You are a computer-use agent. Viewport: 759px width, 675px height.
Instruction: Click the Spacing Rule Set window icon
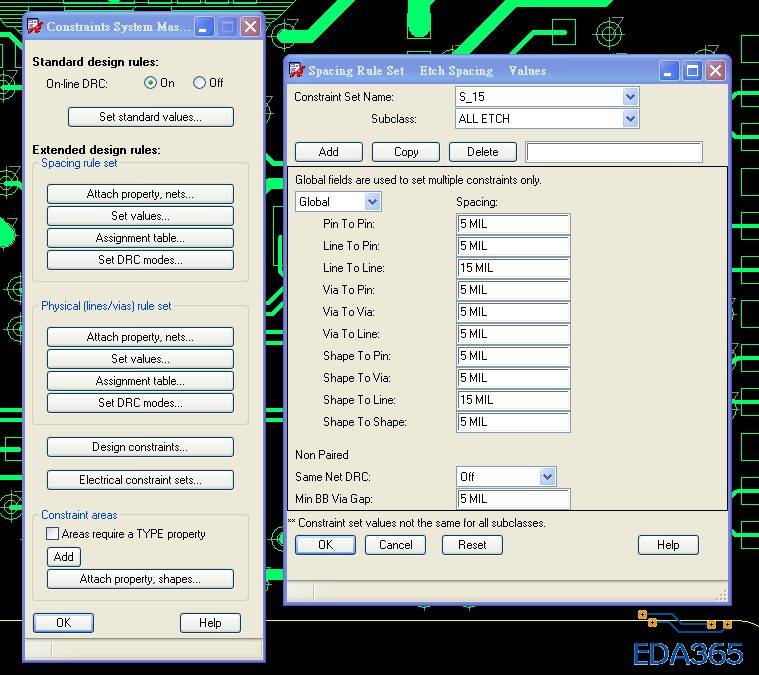coord(297,70)
